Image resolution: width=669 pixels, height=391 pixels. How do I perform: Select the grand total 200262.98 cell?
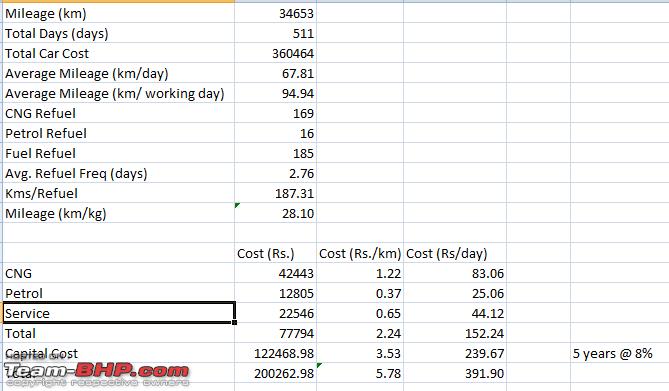[276, 373]
